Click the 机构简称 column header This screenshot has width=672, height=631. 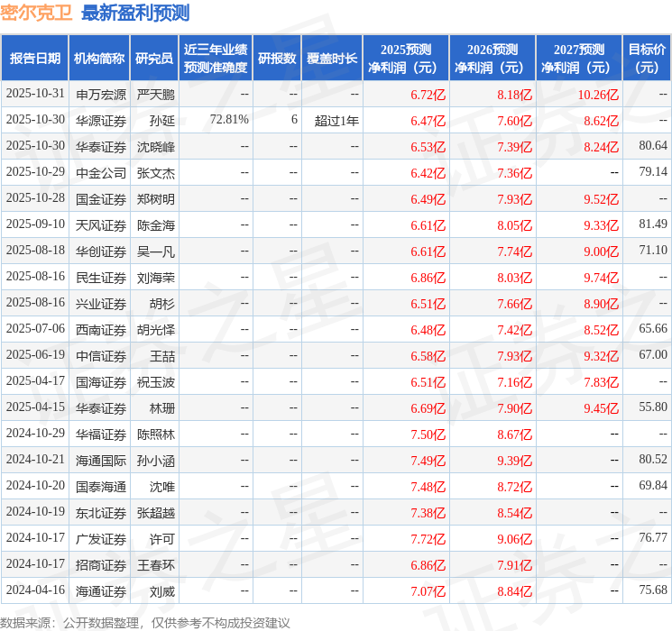tap(99, 58)
